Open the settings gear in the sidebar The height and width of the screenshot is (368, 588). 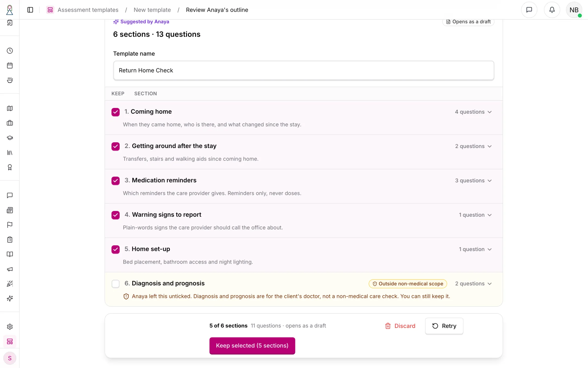coord(10,327)
